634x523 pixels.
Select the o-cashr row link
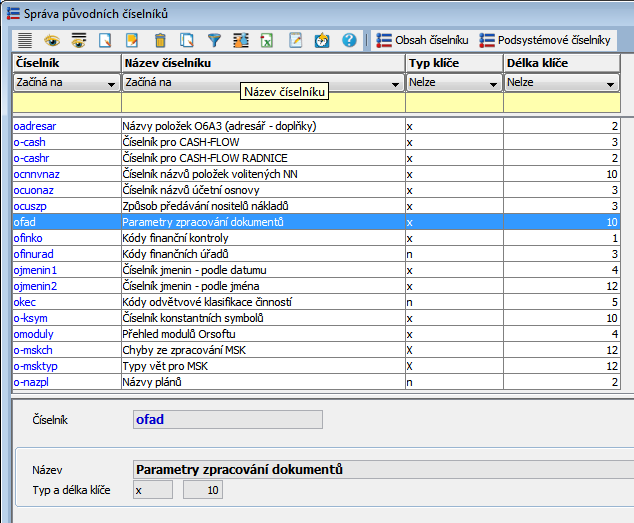[x=31, y=158]
